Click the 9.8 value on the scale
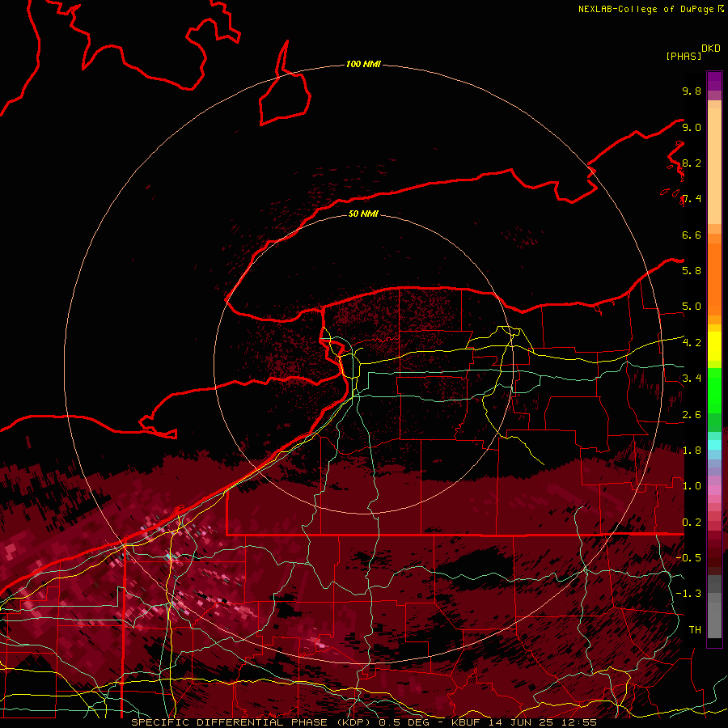 coord(692,91)
